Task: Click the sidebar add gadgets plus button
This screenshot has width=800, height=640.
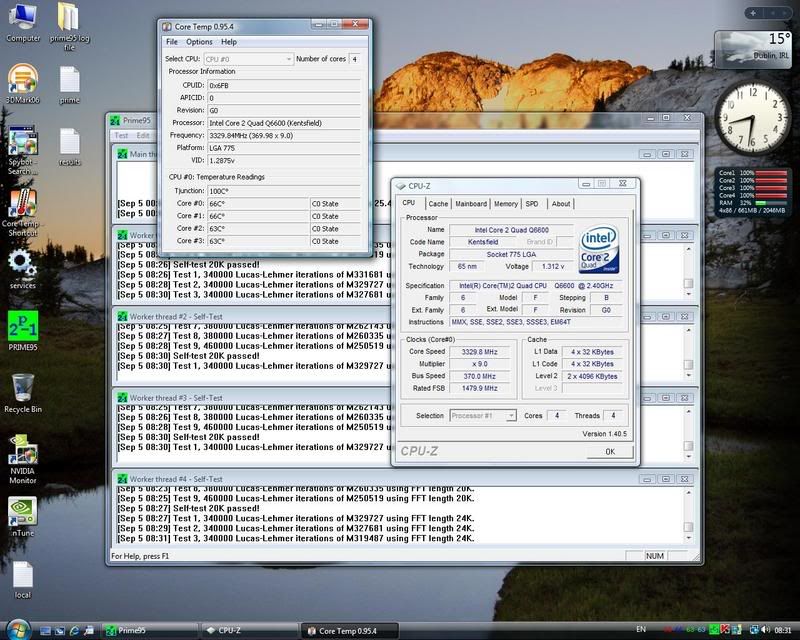Action: click(753, 13)
